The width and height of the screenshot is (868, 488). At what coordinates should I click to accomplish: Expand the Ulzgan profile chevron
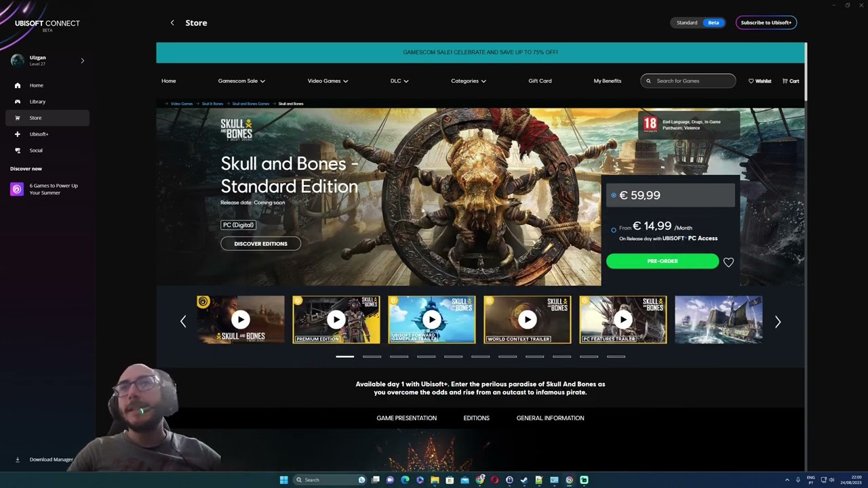pyautogui.click(x=83, y=60)
